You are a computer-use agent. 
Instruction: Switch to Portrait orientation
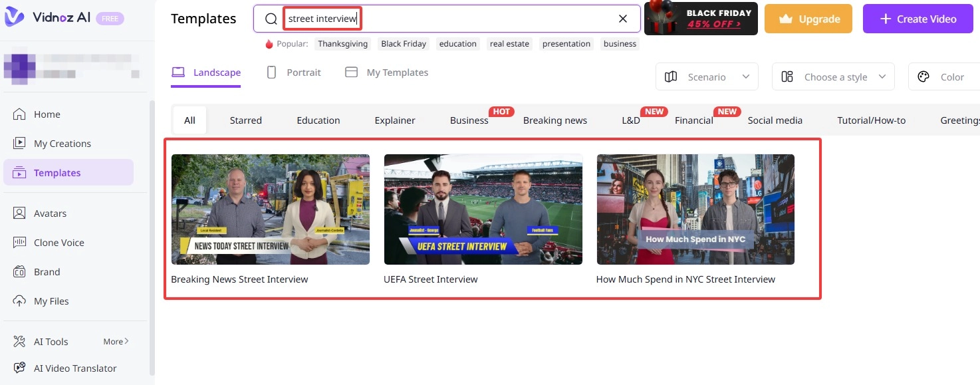[294, 72]
